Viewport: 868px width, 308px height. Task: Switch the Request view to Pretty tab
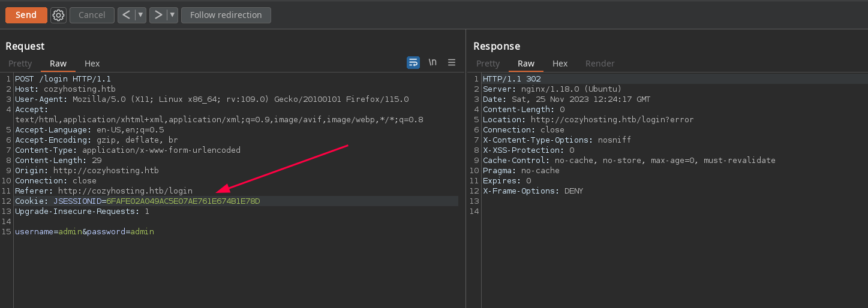click(20, 64)
